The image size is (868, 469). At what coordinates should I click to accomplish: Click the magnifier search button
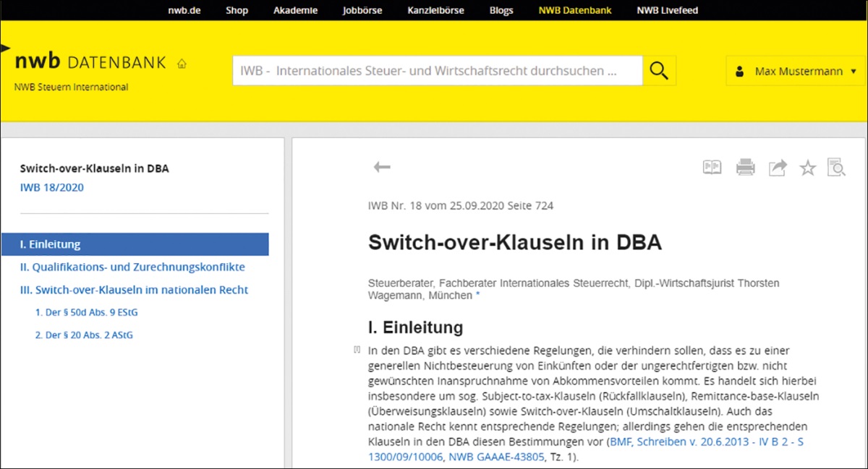[659, 71]
